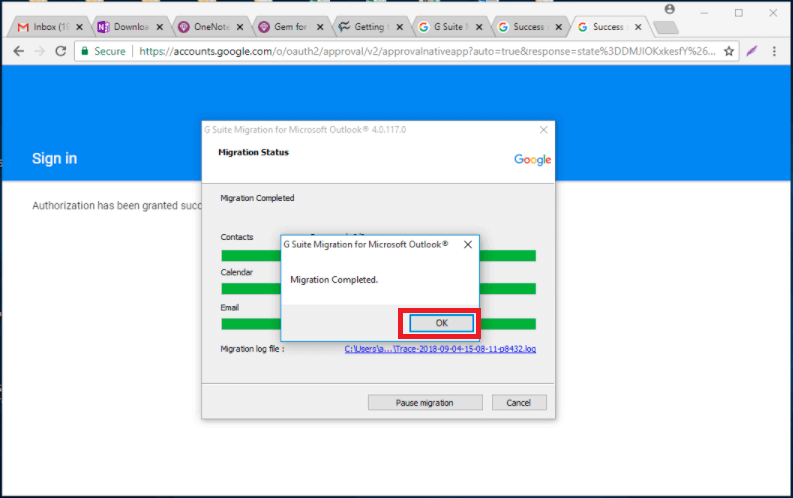Click the Calendar label

click(x=236, y=273)
